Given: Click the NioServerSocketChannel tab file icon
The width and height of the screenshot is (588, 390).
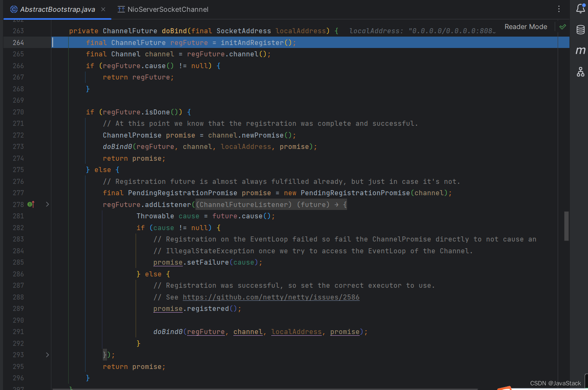Looking at the screenshot, I should pyautogui.click(x=121, y=9).
